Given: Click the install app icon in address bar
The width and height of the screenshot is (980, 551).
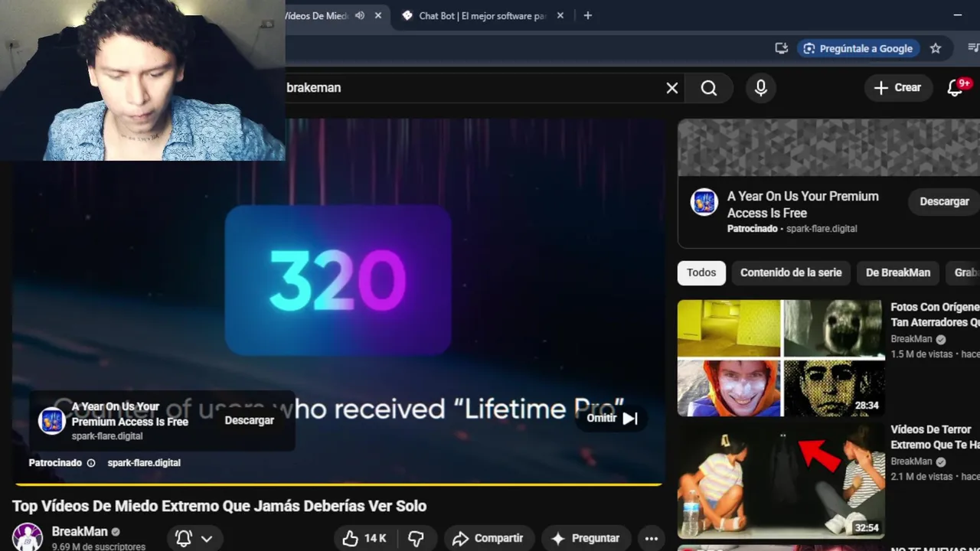Looking at the screenshot, I should click(782, 48).
